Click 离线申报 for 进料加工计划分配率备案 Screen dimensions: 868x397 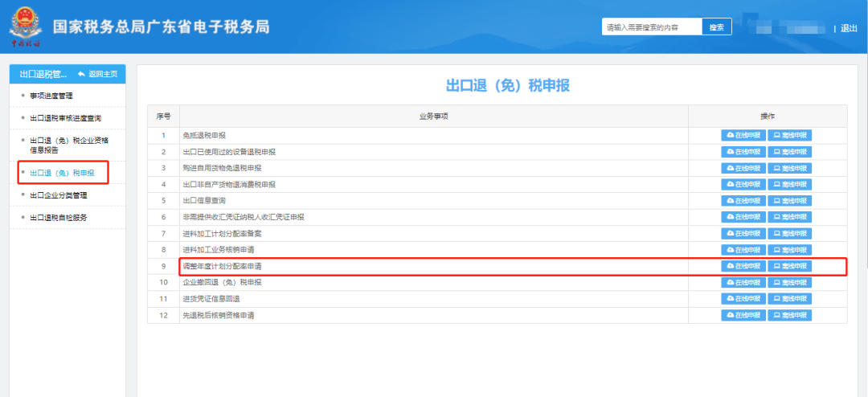pyautogui.click(x=789, y=233)
